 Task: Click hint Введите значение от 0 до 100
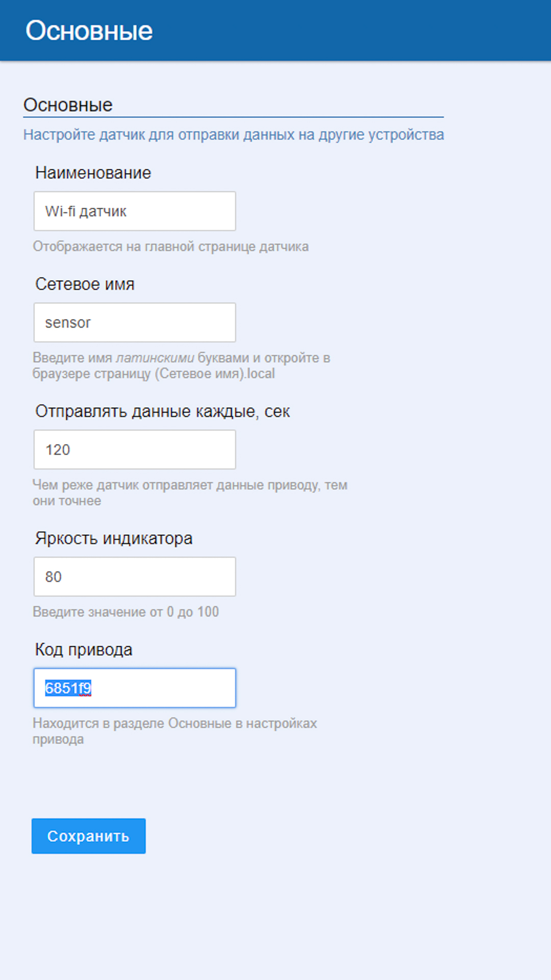tap(126, 612)
